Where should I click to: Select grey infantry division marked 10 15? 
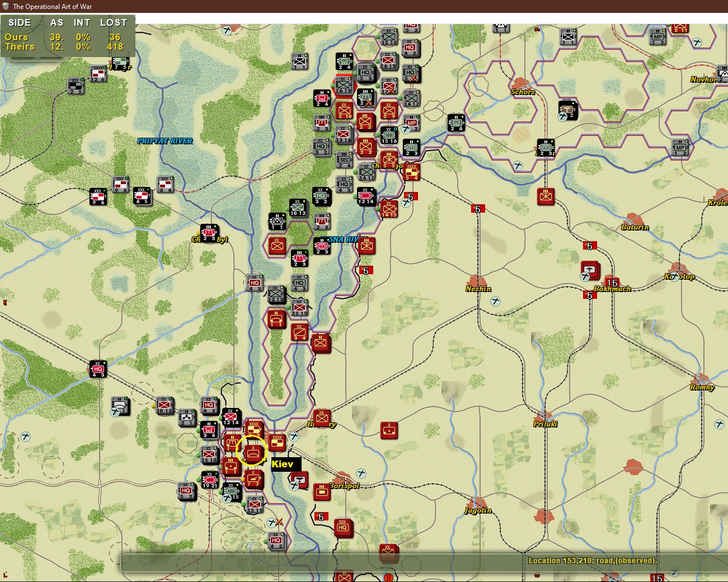[x=165, y=405]
